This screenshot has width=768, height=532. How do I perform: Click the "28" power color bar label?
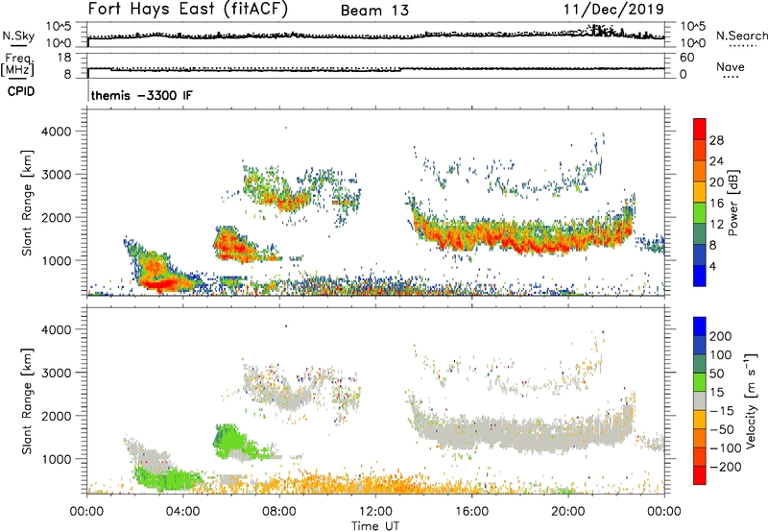point(716,140)
